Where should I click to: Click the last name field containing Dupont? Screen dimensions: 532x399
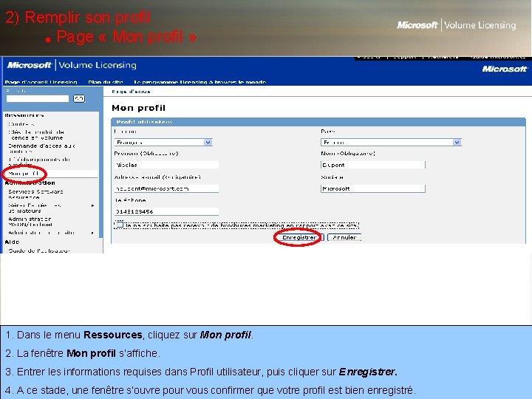pyautogui.click(x=372, y=165)
